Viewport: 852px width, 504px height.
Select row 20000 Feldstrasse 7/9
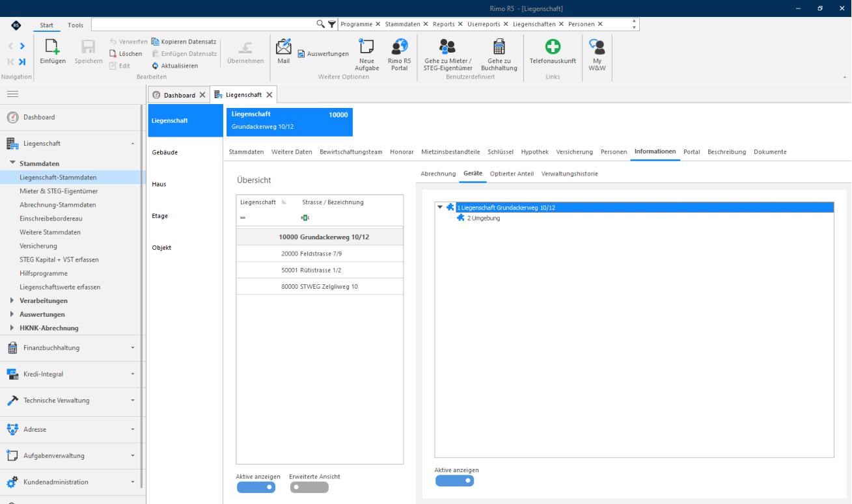coord(320,254)
